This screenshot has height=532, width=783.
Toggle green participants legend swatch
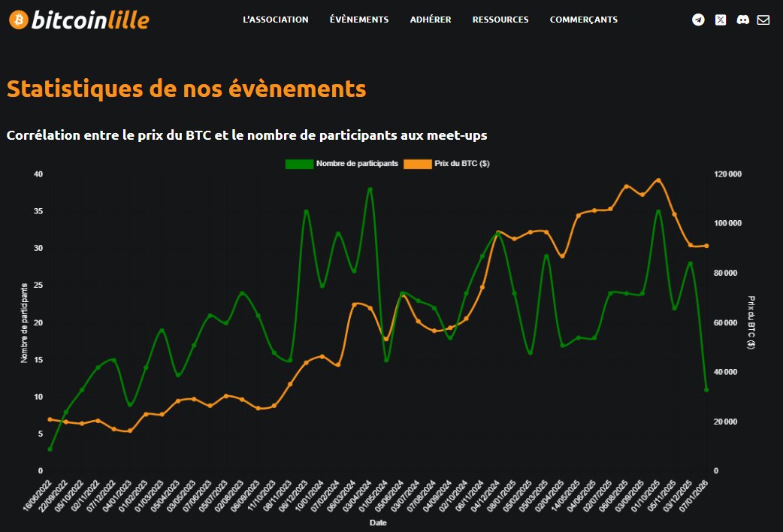pos(299,164)
